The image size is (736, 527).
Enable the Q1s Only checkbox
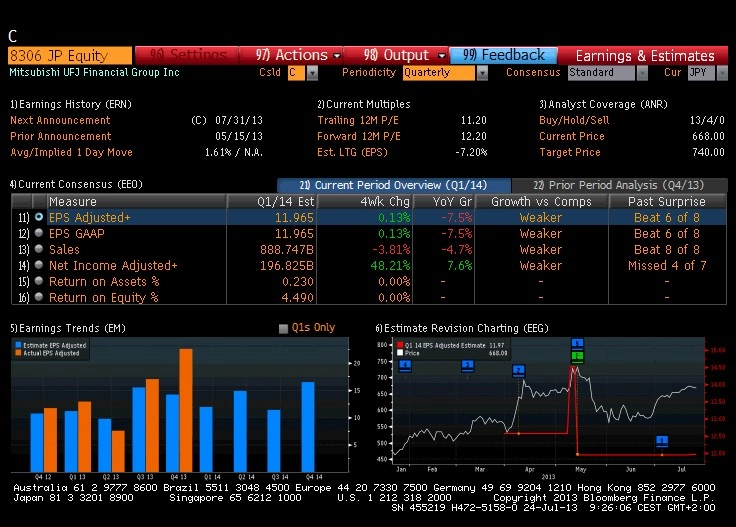click(x=283, y=328)
